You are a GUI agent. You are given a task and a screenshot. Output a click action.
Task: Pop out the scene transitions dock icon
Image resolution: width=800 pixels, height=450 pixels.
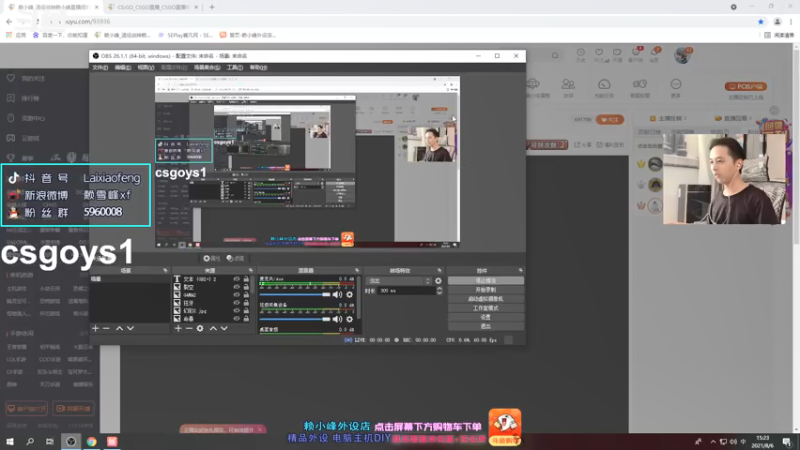click(439, 270)
